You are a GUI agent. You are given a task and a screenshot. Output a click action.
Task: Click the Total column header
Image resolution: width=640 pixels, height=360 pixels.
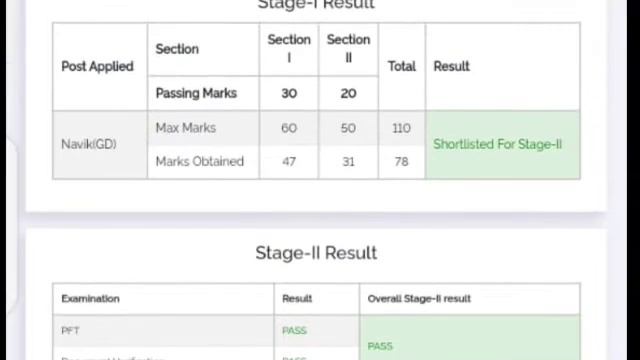(402, 67)
